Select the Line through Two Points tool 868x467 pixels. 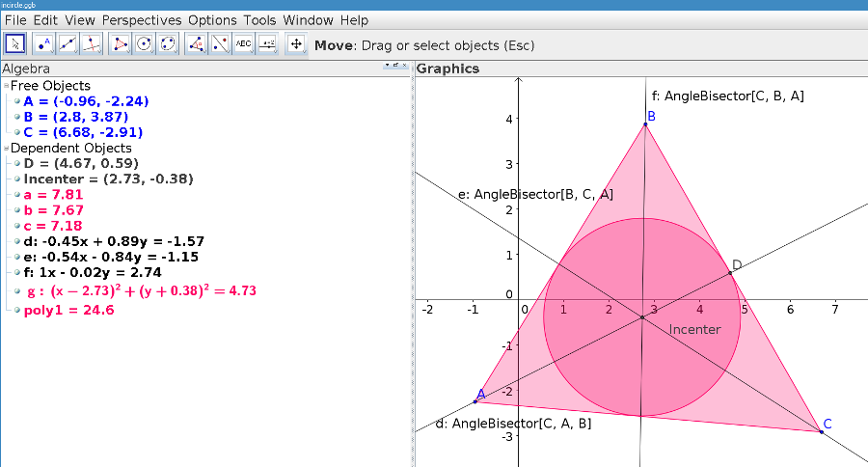click(x=68, y=44)
